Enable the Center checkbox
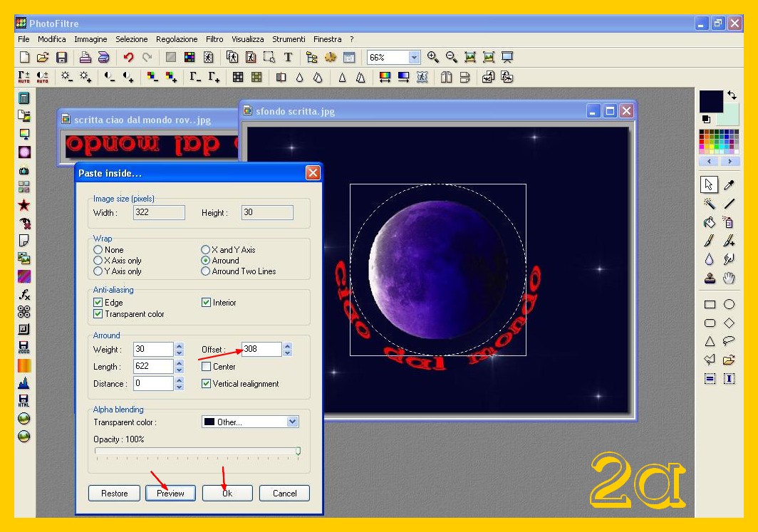The image size is (758, 532). click(207, 367)
